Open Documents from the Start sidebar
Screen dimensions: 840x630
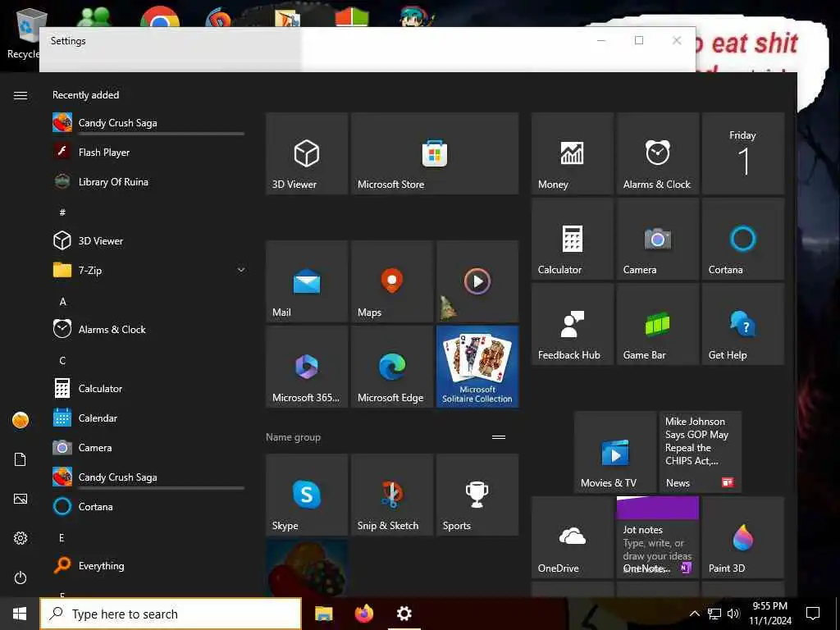(x=21, y=459)
